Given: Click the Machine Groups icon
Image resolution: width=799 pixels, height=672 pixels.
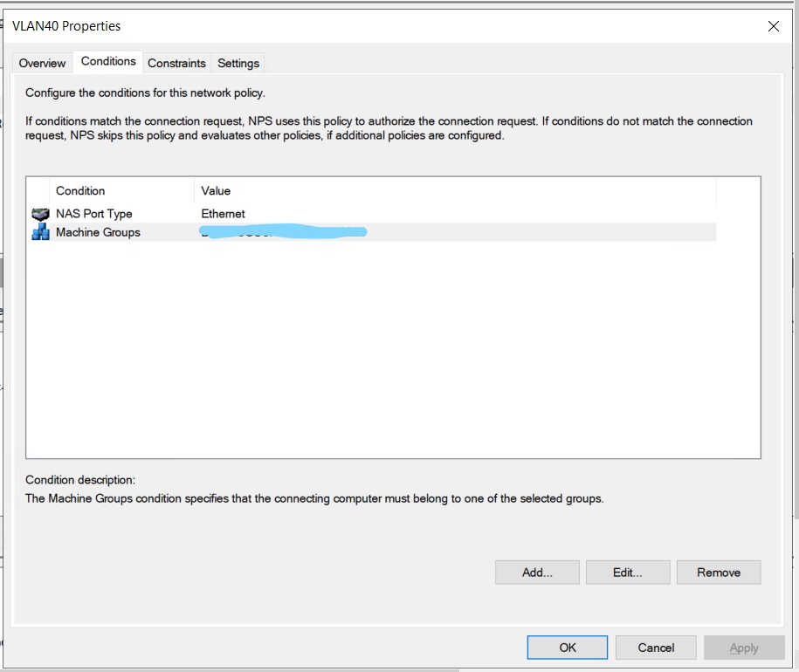Looking at the screenshot, I should [x=39, y=232].
